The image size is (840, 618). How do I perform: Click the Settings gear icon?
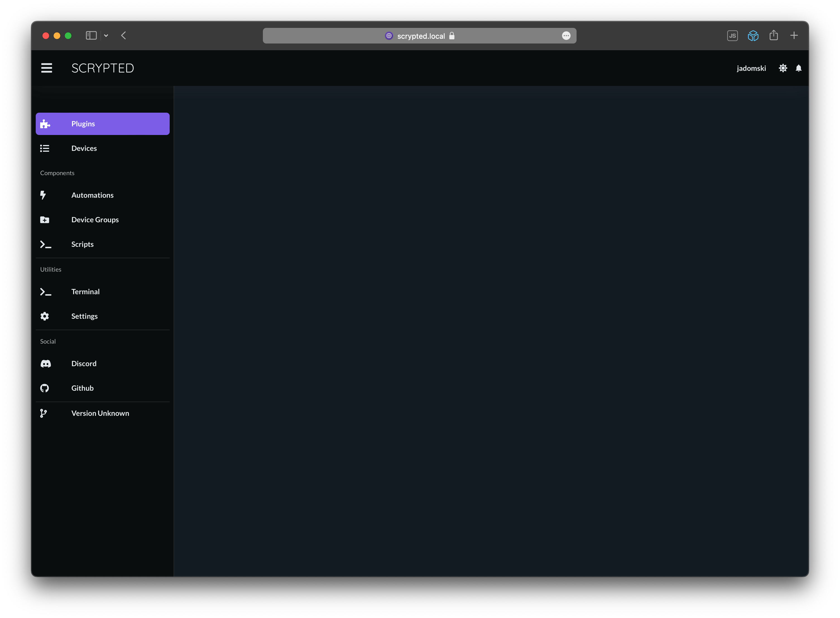pos(45,317)
